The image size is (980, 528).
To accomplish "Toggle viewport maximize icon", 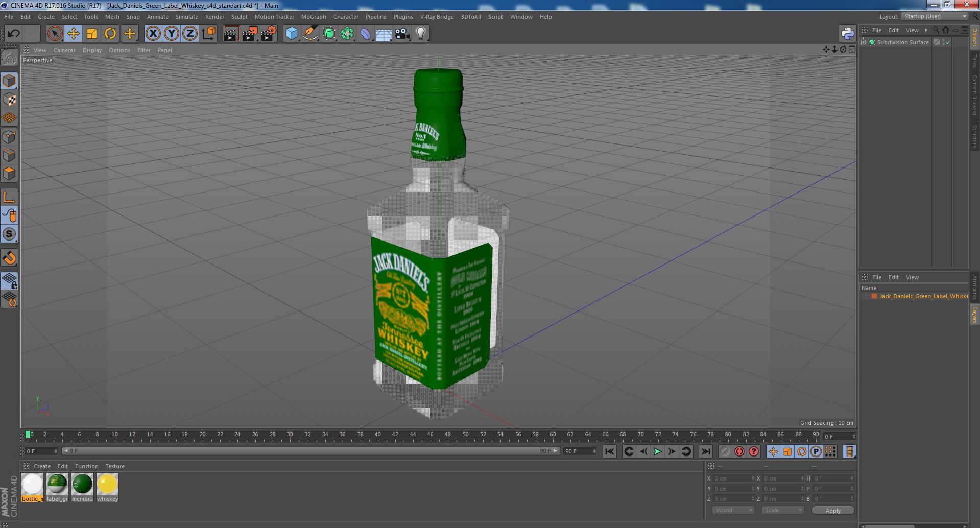I will pos(852,50).
